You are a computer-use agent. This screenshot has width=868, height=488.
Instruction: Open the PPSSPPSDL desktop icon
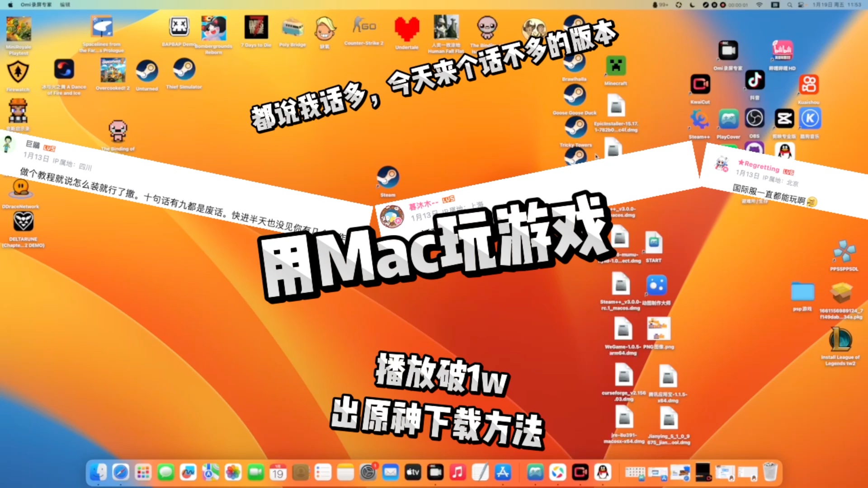pos(844,252)
